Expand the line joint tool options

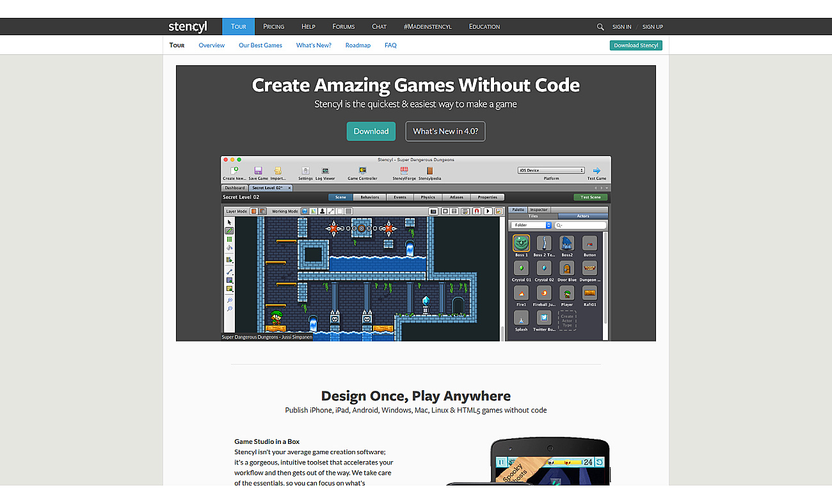(230, 272)
